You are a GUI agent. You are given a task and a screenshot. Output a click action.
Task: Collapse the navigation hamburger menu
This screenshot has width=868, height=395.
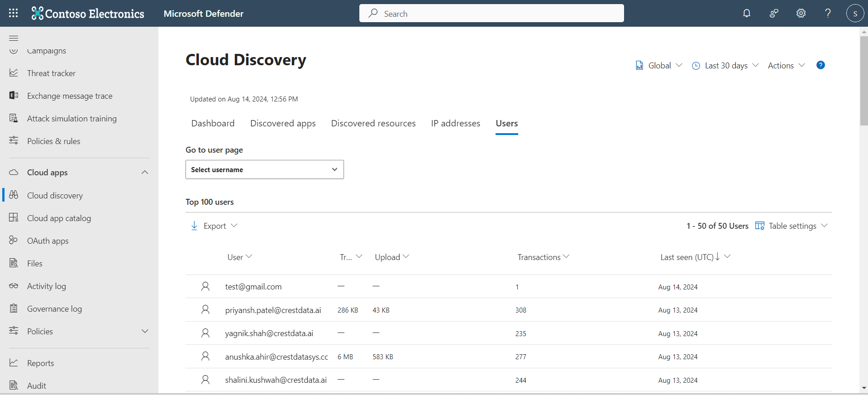coord(14,38)
